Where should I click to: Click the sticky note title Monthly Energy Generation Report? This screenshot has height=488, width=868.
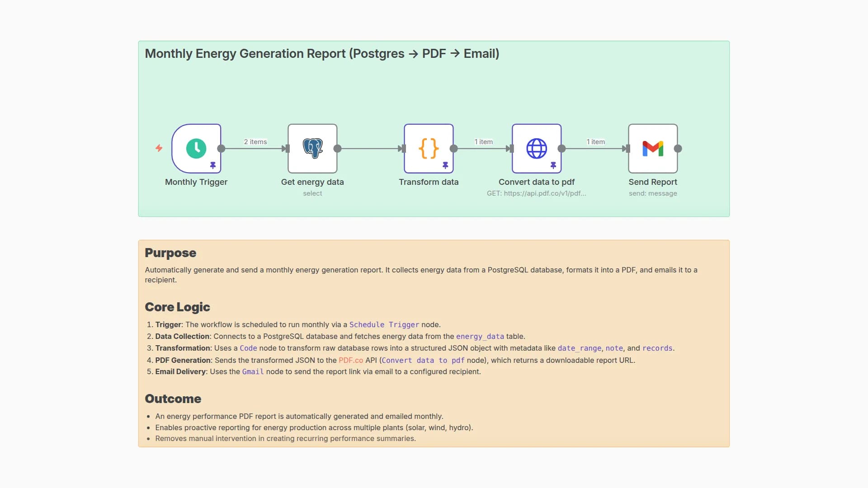pyautogui.click(x=322, y=54)
